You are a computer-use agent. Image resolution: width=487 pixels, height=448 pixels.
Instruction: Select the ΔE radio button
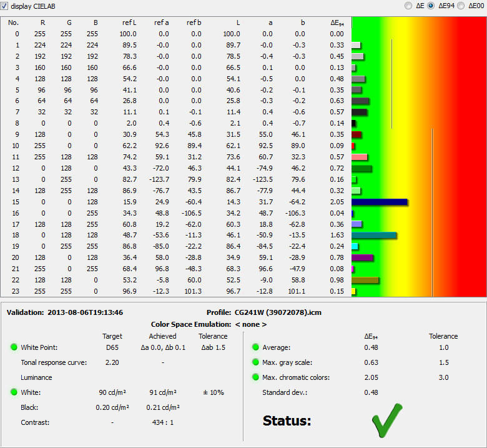pyautogui.click(x=408, y=6)
